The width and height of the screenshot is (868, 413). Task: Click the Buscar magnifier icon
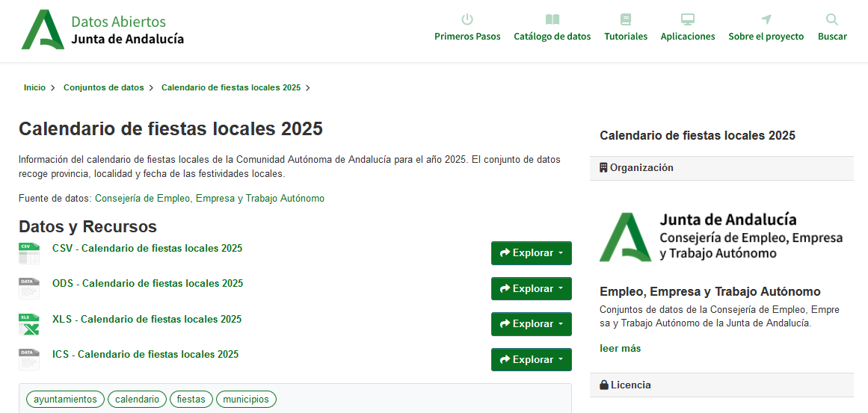[x=832, y=20]
